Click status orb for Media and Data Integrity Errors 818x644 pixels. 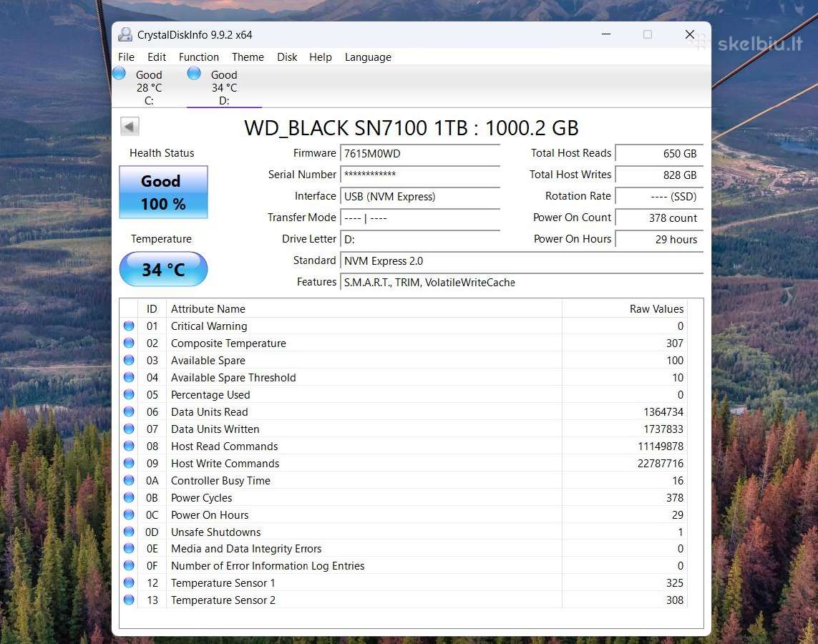click(129, 549)
